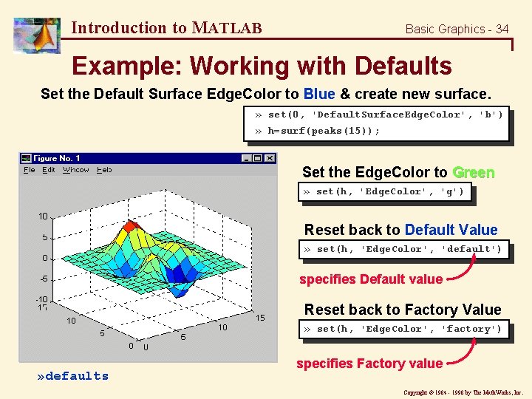This screenshot has height=399, width=532.
Task: Click the Figure No. 1 title bar icon
Action: coord(26,158)
